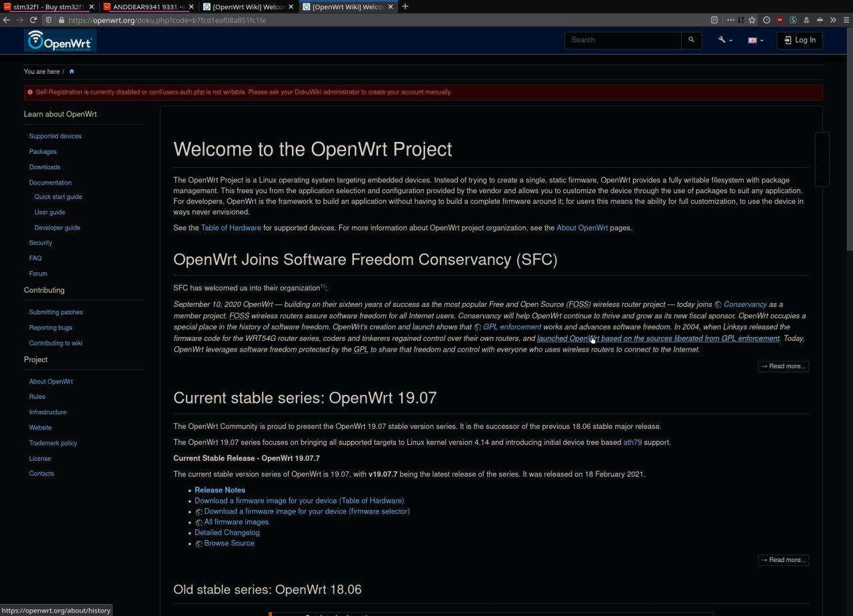Open the Firefox hamburger menu
The width and height of the screenshot is (853, 616).
(846, 20)
